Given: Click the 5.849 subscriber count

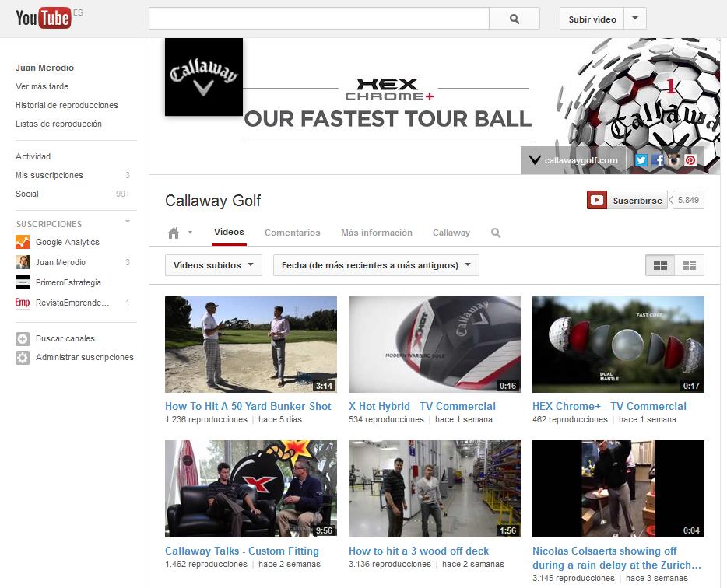Looking at the screenshot, I should coord(688,200).
